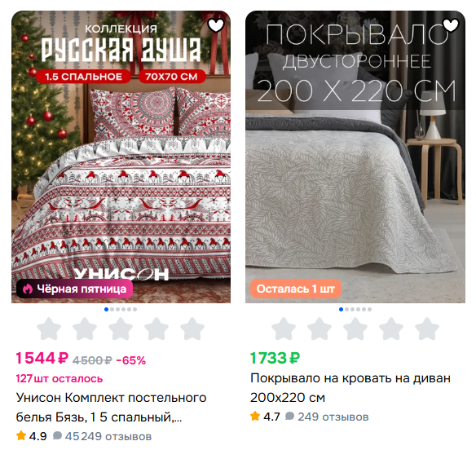Add Унисон bedding set to favorites heart
This screenshot has width=476, height=450.
click(216, 25)
